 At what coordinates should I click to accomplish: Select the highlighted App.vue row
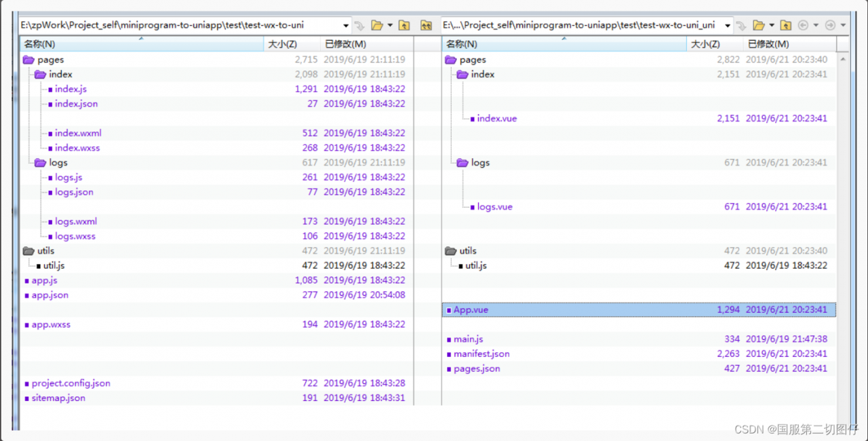pos(639,309)
